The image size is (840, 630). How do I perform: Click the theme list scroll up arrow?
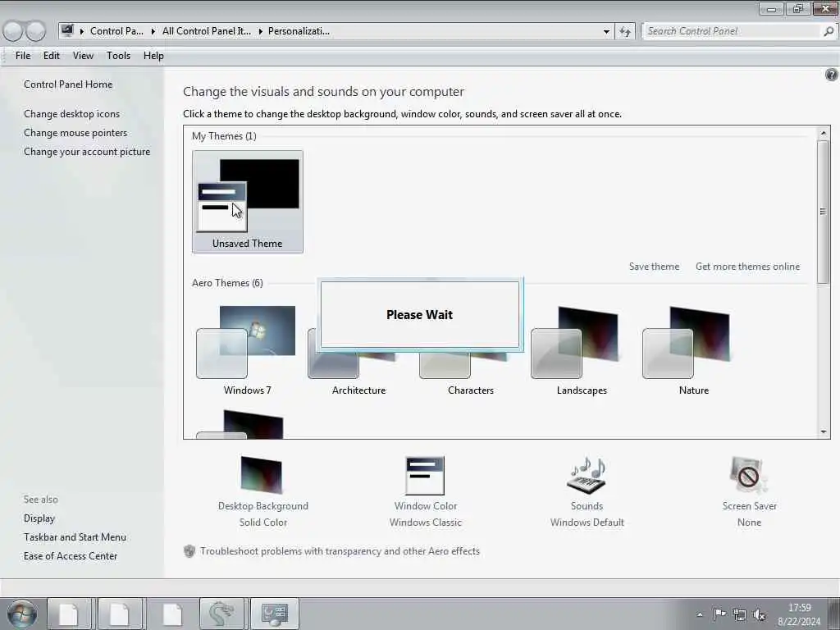point(824,132)
